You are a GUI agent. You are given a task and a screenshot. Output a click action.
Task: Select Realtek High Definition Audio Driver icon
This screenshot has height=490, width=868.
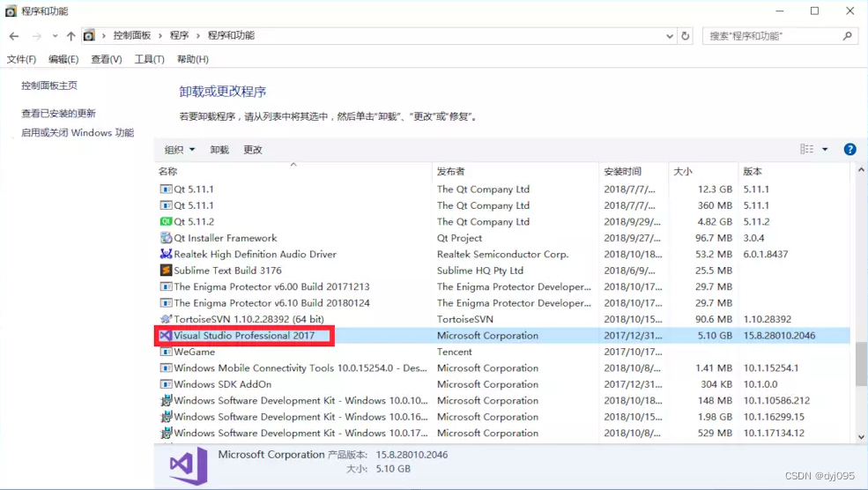click(166, 254)
